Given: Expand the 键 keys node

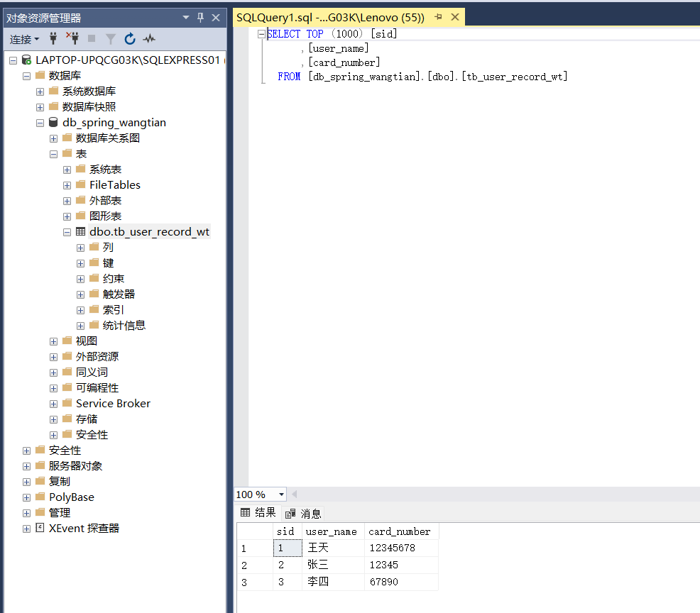Looking at the screenshot, I should click(80, 263).
